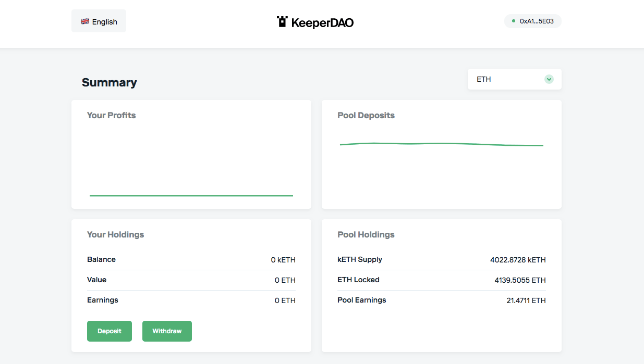Click the Withdraw button
This screenshot has width=644, height=364.
[x=167, y=331]
